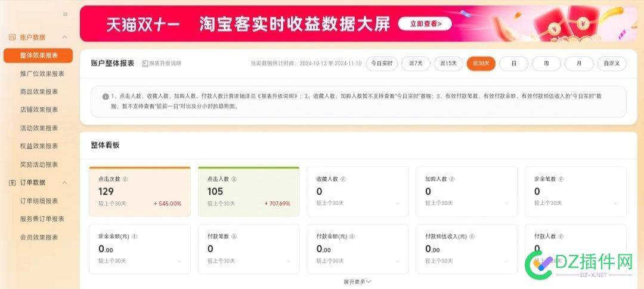Click info icon next to 收藏人数

coord(343,179)
